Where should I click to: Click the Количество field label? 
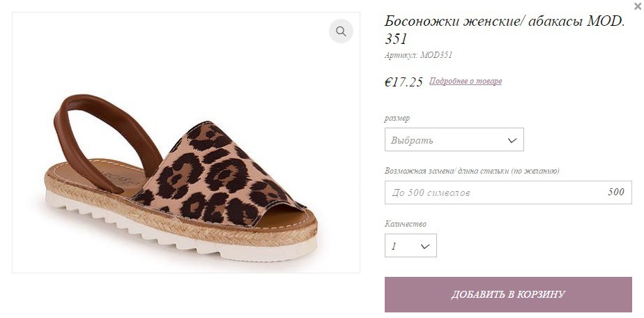(x=405, y=224)
